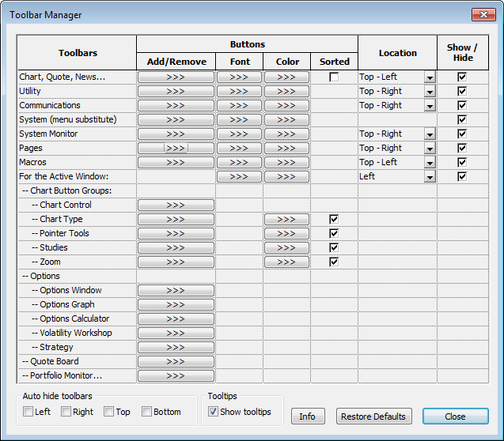Click Add/Remove for Quote Board

tap(176, 362)
